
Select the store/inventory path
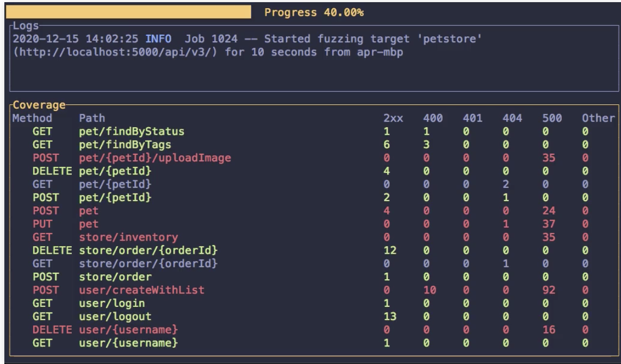coord(128,237)
